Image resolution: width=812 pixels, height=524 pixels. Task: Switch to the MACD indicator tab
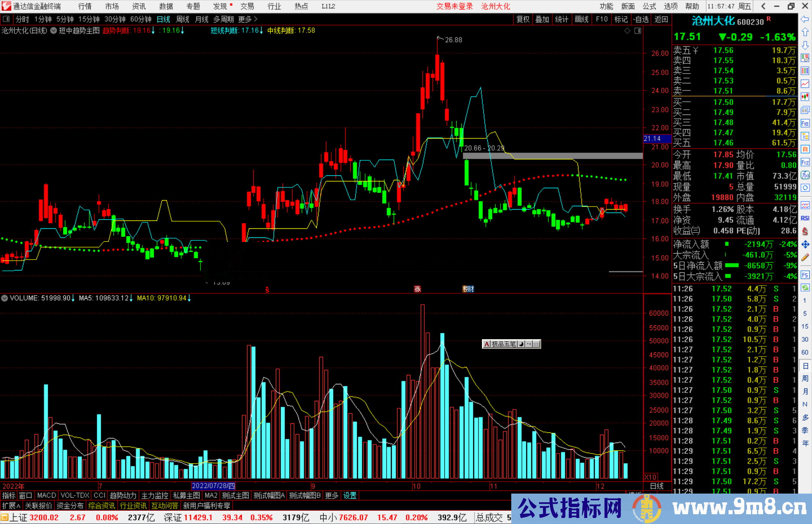[46, 495]
